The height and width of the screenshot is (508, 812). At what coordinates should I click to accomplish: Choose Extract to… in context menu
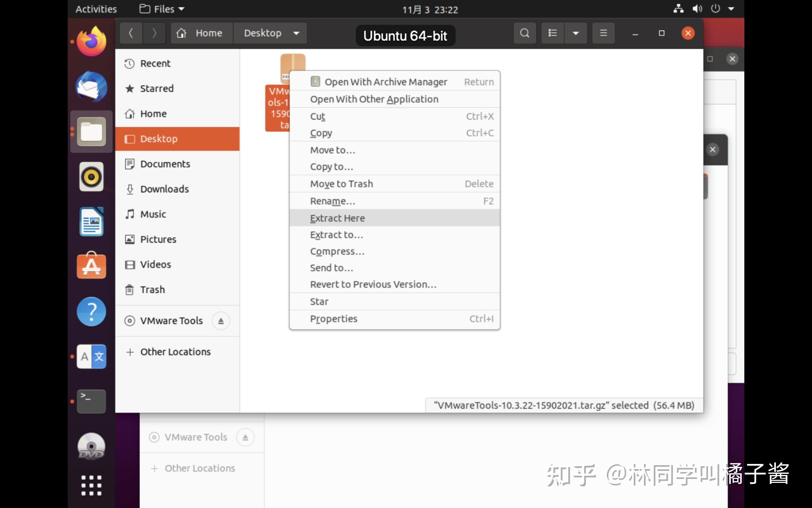click(395, 235)
